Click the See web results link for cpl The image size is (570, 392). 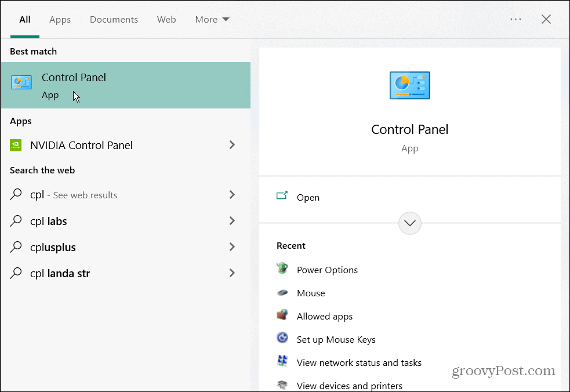point(85,195)
